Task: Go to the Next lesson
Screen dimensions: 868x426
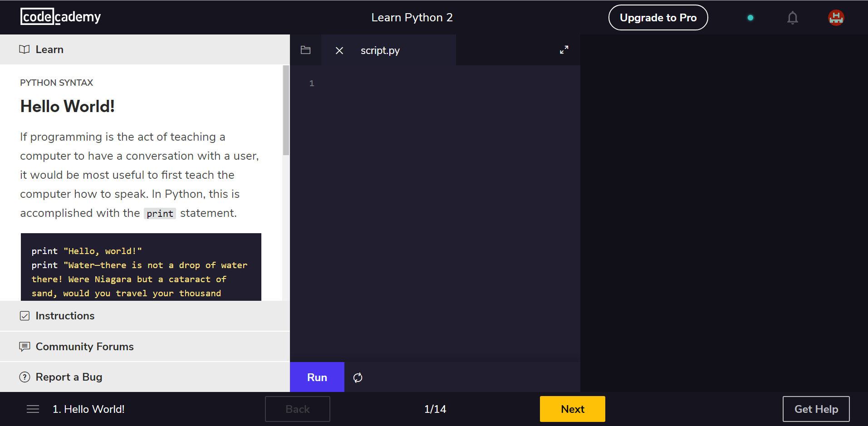Action: 572,409
